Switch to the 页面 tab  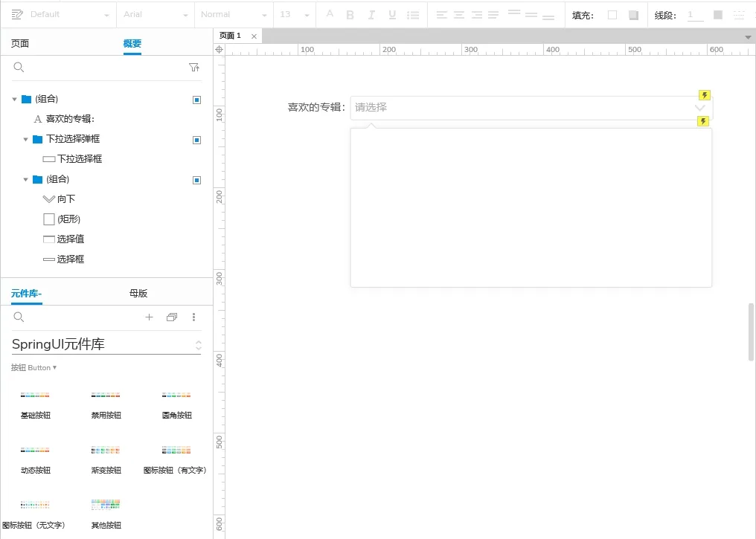tap(20, 43)
